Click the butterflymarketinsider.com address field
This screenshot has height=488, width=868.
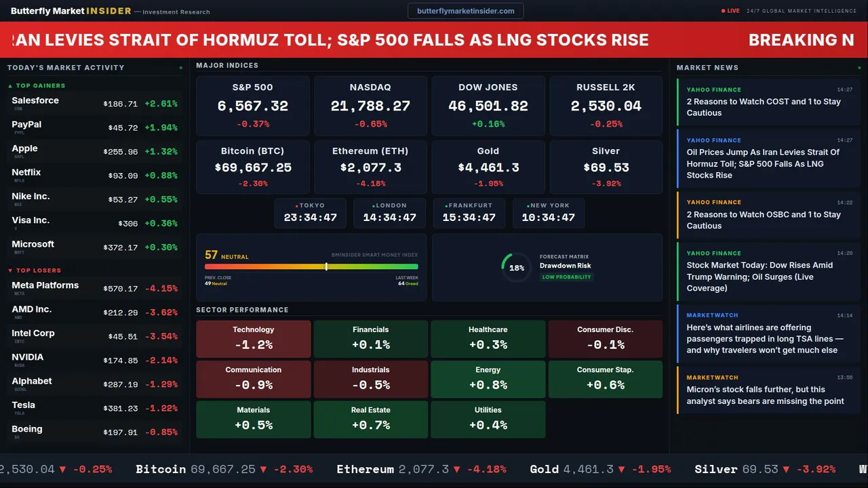point(465,11)
